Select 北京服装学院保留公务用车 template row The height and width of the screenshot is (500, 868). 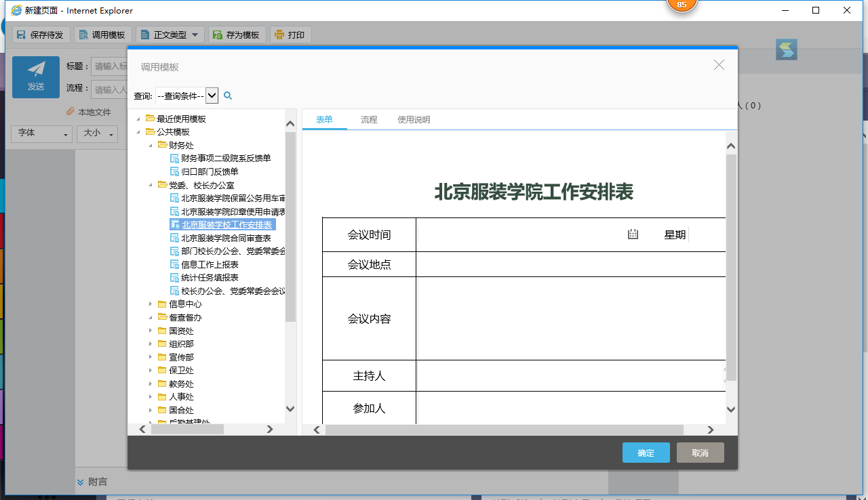tap(227, 198)
